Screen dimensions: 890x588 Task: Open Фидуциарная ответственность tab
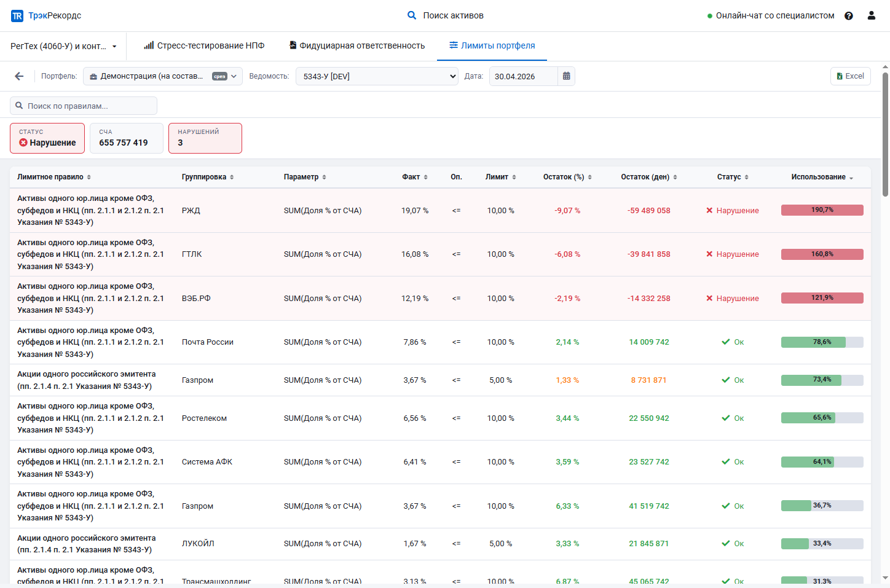(357, 45)
